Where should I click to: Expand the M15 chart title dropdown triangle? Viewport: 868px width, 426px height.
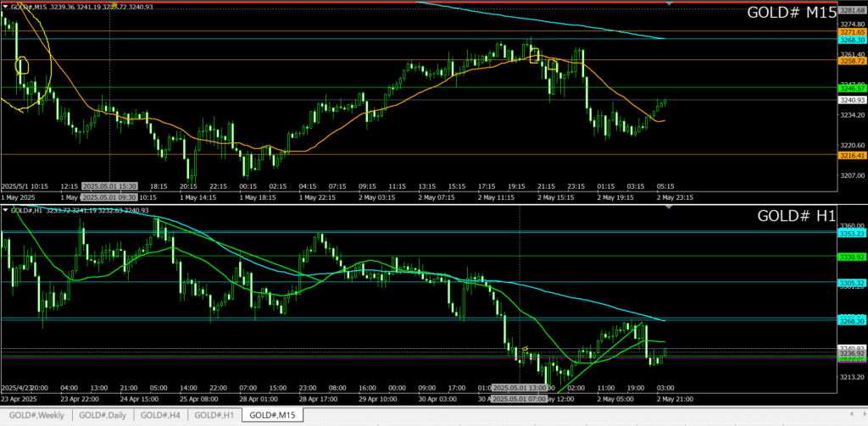[x=5, y=7]
